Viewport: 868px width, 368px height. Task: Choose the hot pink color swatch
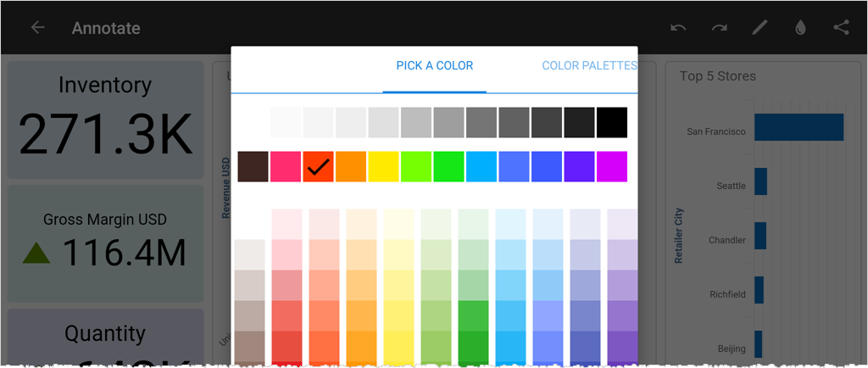pyautogui.click(x=286, y=166)
